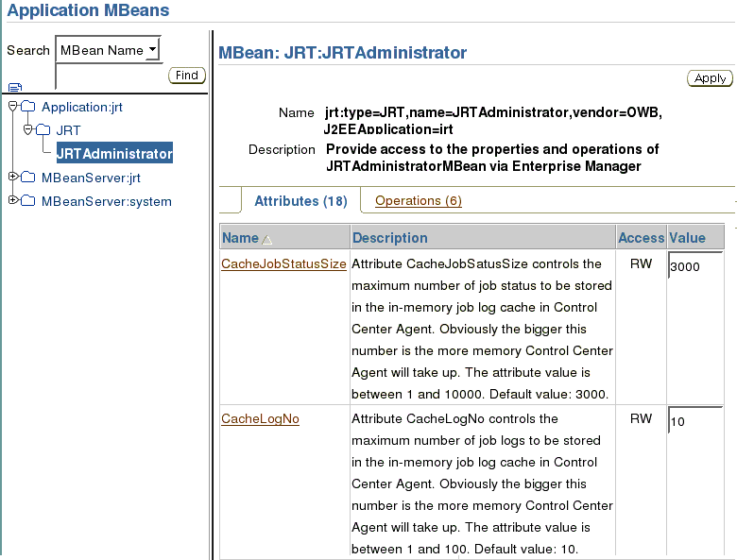This screenshot has width=737, height=560.
Task: Switch to the Operations (6) tab
Action: point(418,200)
